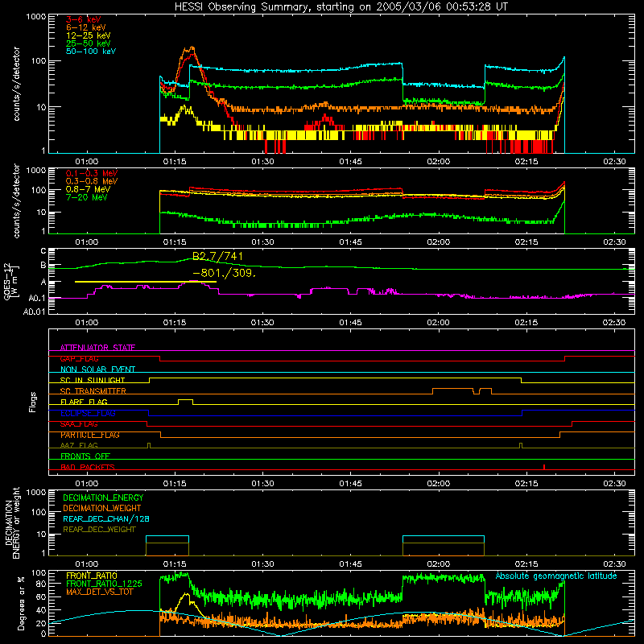Click the PARTICLE_FLAG label
Screen dimensions: 644x644
coord(90,435)
